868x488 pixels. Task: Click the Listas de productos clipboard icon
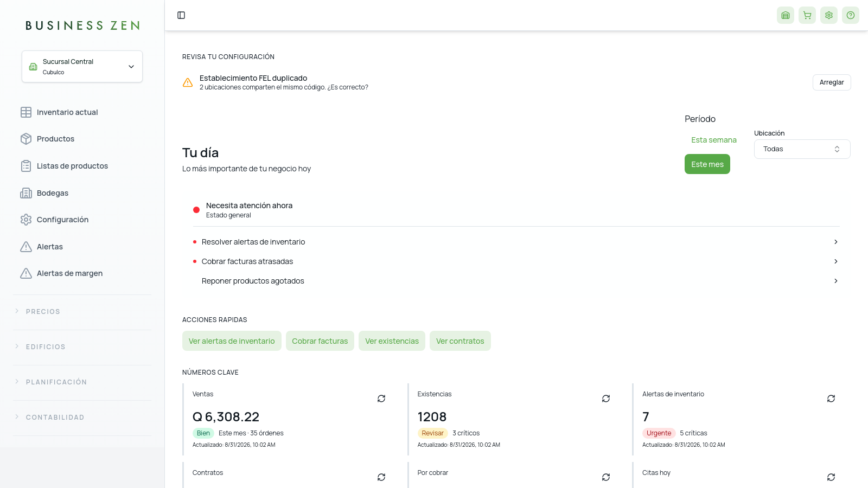click(26, 166)
